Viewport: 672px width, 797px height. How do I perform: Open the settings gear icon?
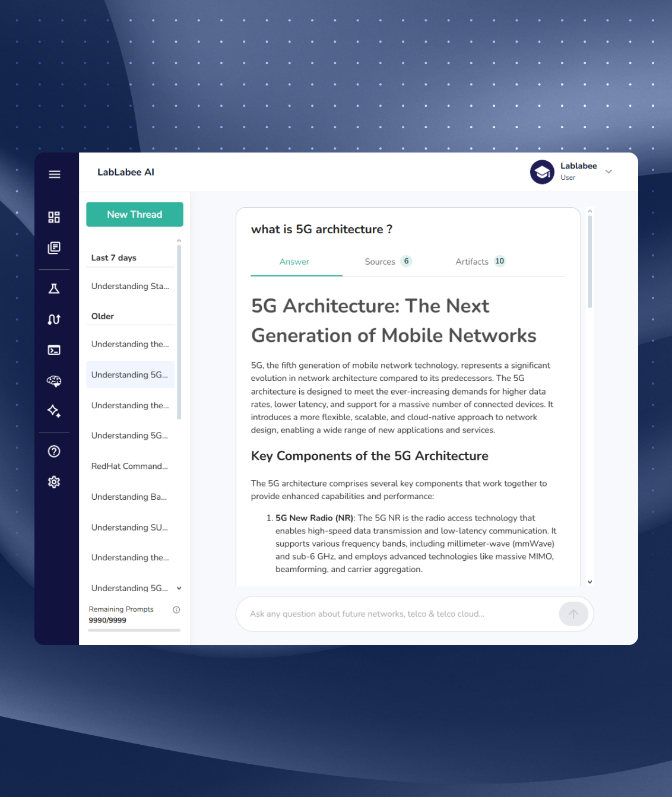click(54, 482)
